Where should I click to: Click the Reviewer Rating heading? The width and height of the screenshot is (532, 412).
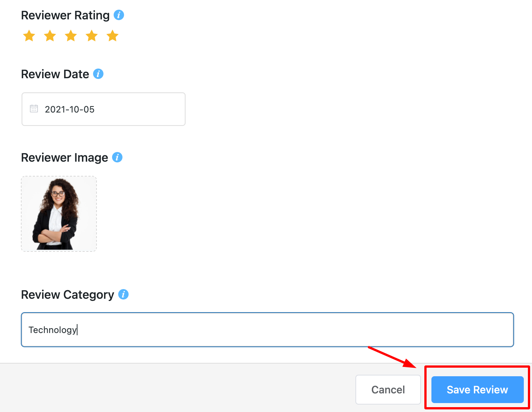65,15
